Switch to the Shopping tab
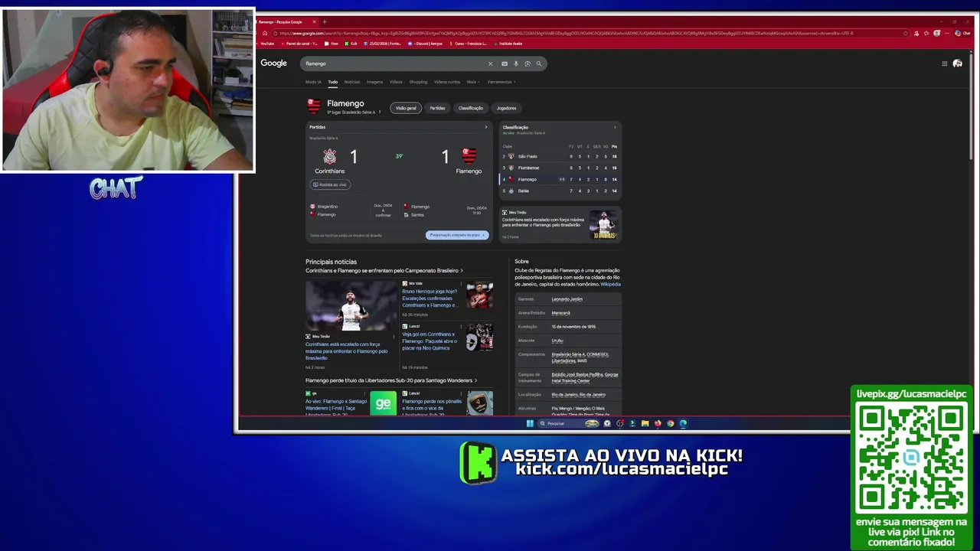Viewport: 980px width, 551px height. 418,82
